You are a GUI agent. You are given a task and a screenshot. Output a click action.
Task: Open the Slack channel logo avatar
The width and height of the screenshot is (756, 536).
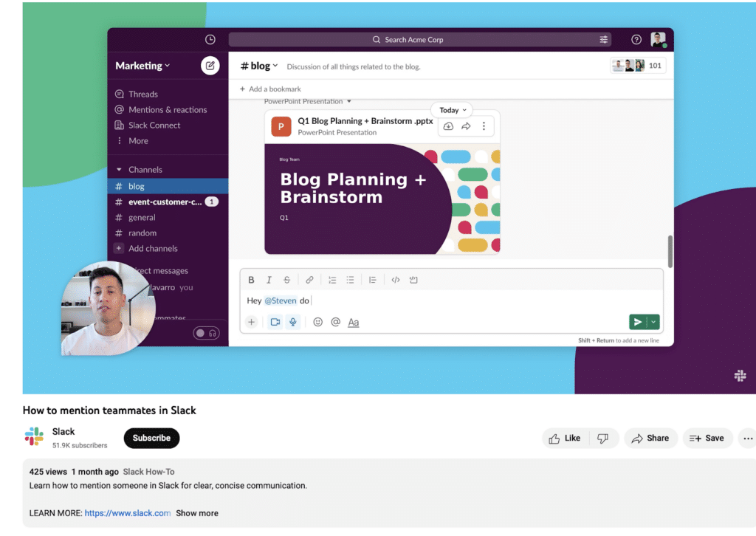click(x=34, y=437)
